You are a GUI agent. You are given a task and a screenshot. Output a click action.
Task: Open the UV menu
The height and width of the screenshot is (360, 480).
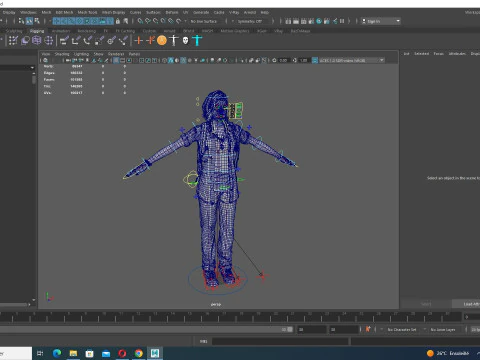pos(186,12)
